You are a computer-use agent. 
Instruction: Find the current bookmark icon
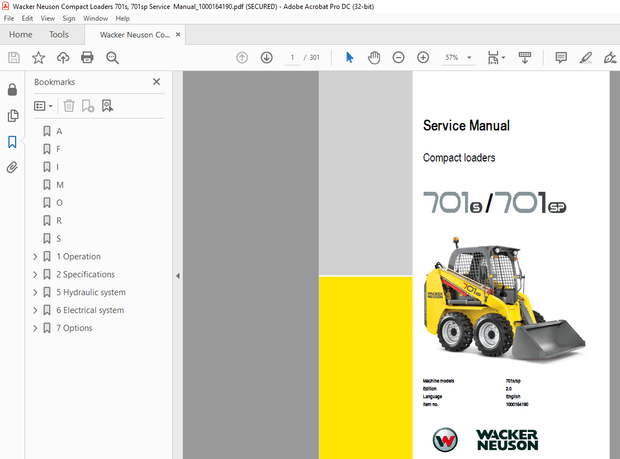click(x=107, y=106)
